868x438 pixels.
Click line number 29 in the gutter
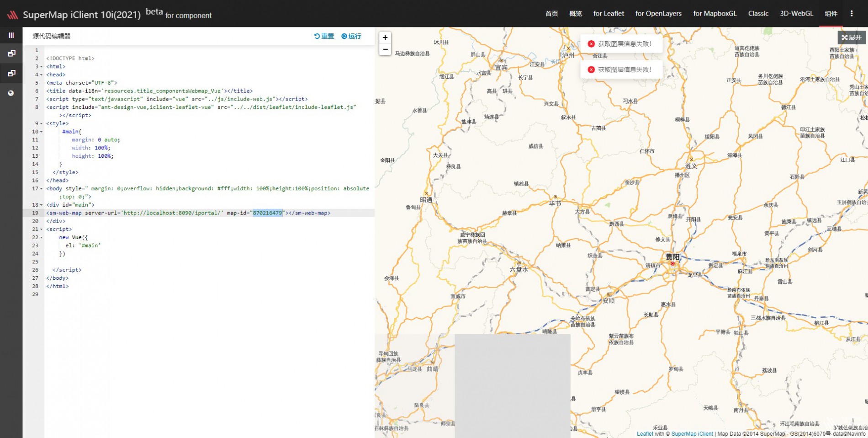(x=35, y=294)
